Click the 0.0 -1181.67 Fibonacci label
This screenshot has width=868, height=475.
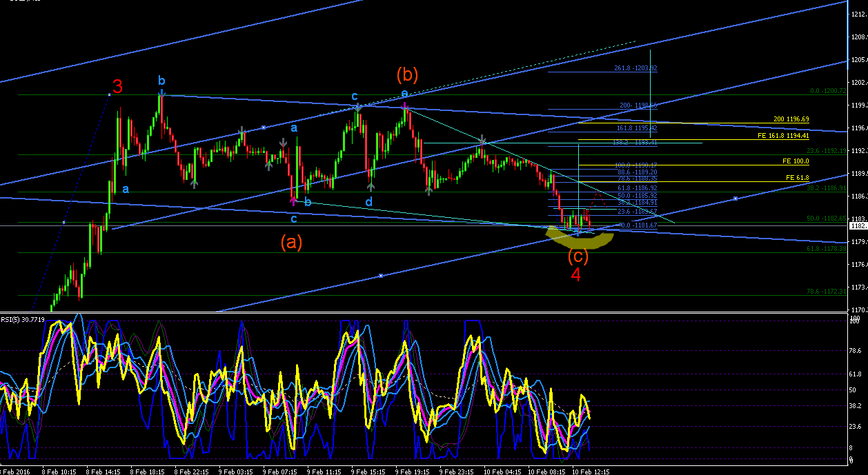coord(639,225)
